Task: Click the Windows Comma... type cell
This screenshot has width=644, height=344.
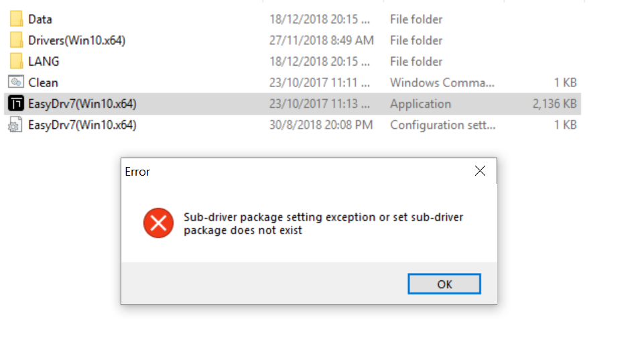Action: coord(442,82)
